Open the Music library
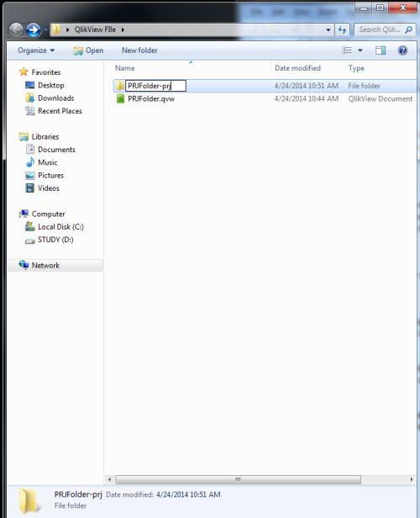 pyautogui.click(x=48, y=162)
